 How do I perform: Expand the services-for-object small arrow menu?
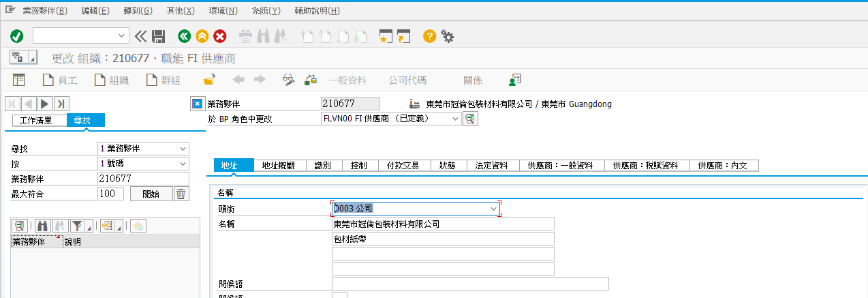(33, 59)
